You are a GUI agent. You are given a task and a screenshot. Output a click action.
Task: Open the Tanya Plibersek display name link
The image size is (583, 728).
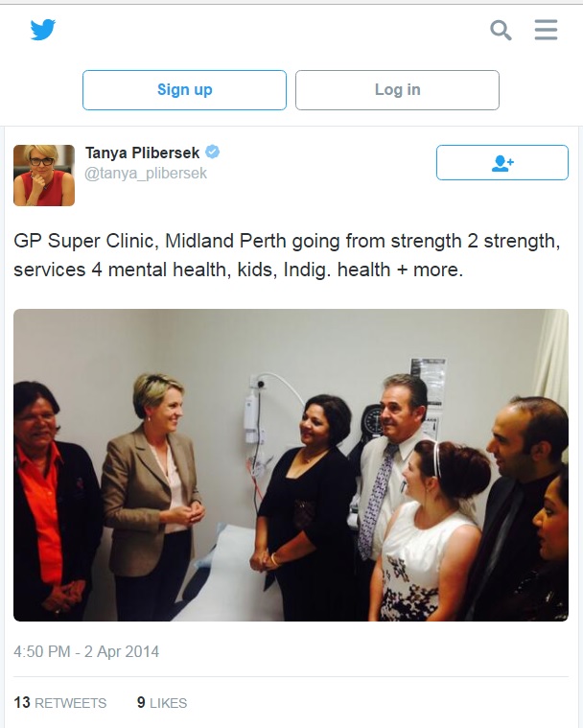click(142, 153)
